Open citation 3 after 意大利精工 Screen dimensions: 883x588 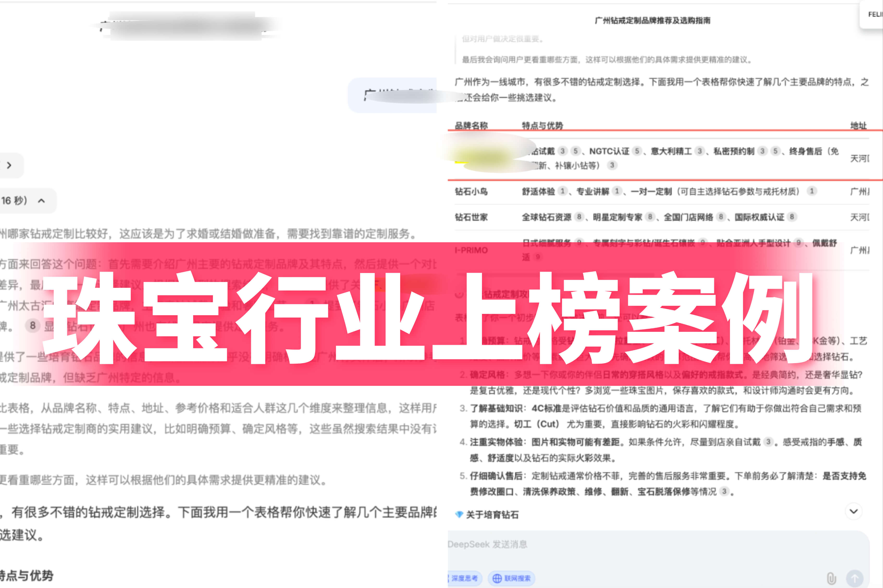coord(699,151)
